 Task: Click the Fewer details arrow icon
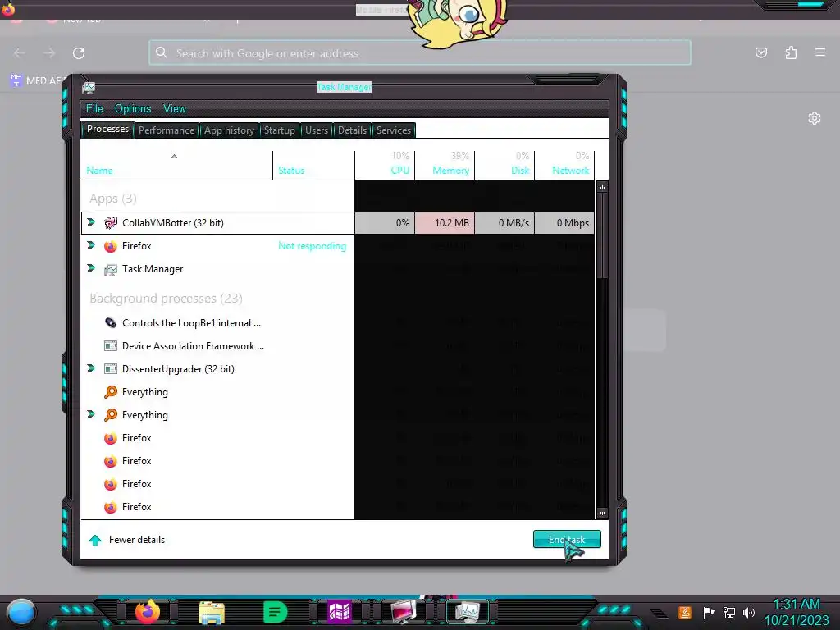[95, 540]
